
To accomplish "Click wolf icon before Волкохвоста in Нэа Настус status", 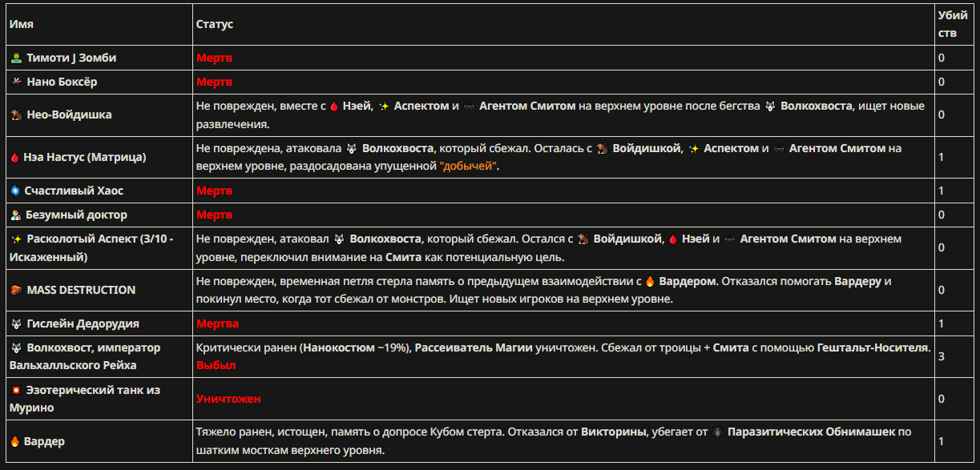I will click(x=351, y=149).
